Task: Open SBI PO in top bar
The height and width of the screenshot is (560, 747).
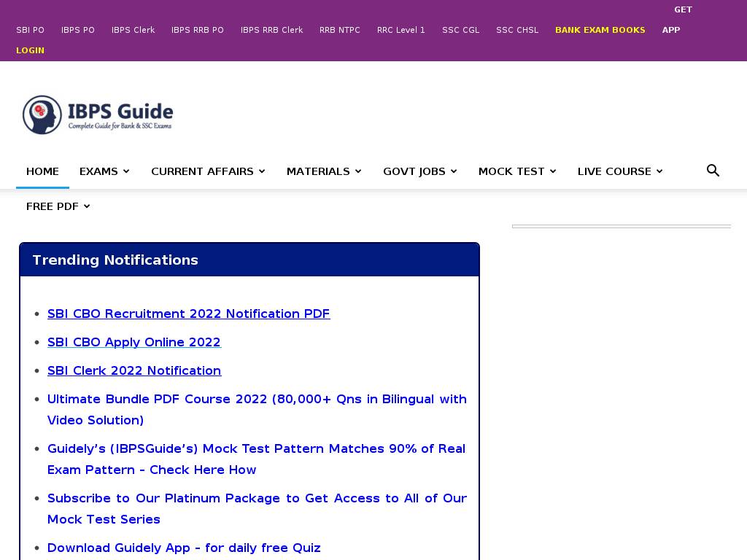Action: [30, 30]
